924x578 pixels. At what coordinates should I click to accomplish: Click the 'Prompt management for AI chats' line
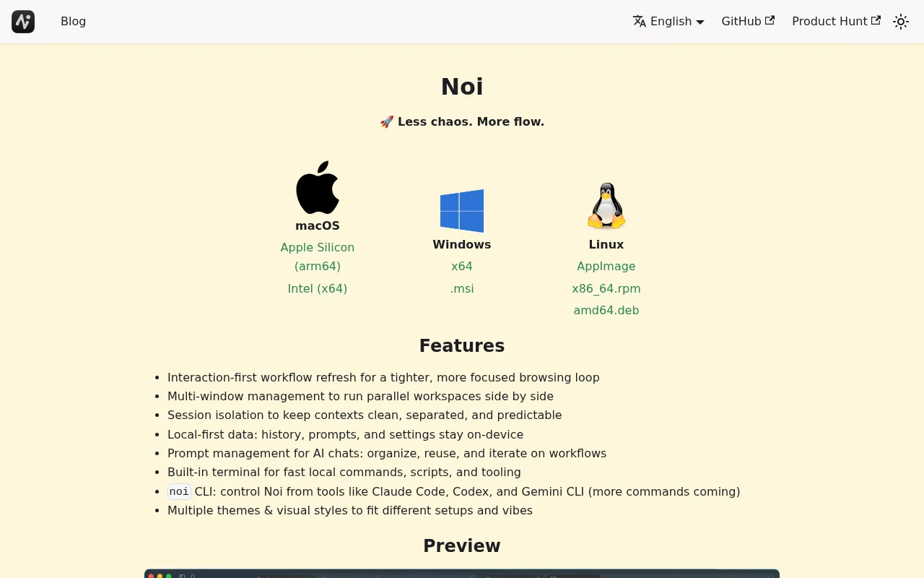point(387,453)
